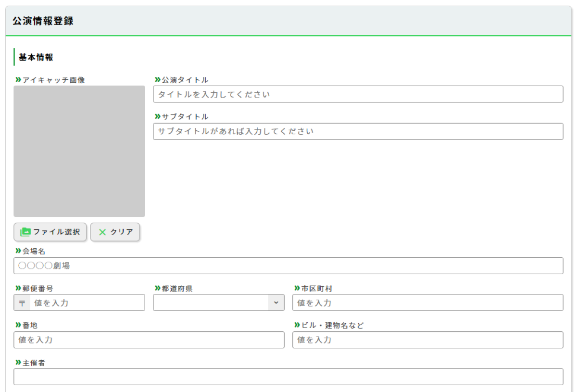Click the 主催者 organizer input field
Image resolution: width=577 pixels, height=392 pixels.
pos(288,377)
